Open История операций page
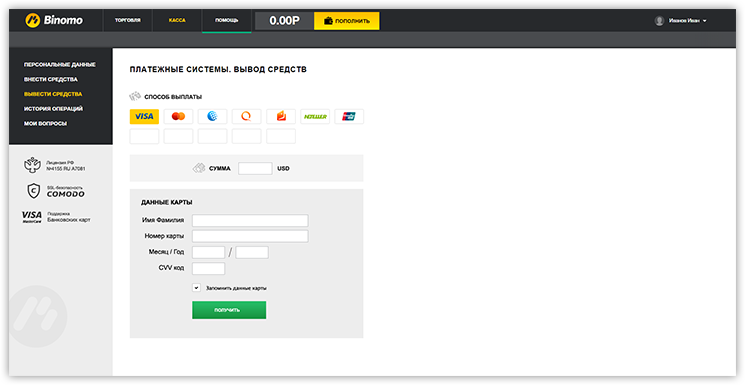The height and width of the screenshot is (385, 745). point(53,109)
